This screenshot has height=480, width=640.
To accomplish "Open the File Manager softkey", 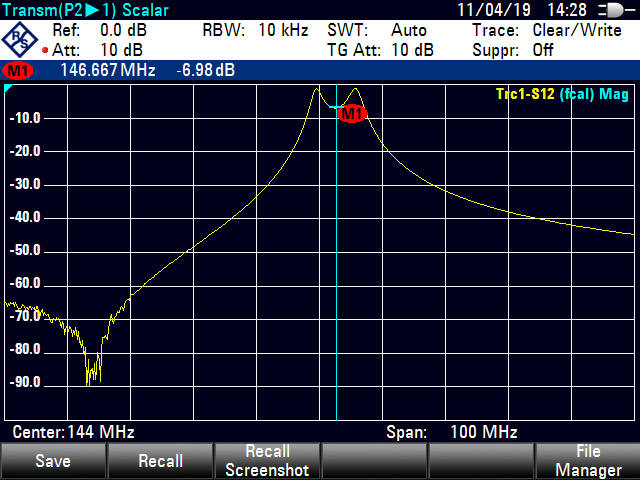I will 587,461.
